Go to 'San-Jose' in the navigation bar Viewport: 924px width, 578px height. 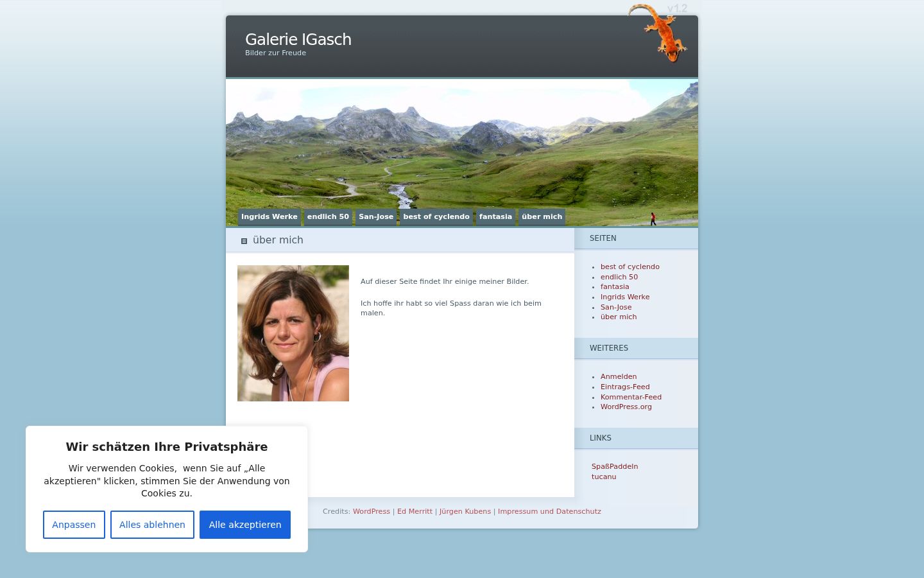(376, 216)
